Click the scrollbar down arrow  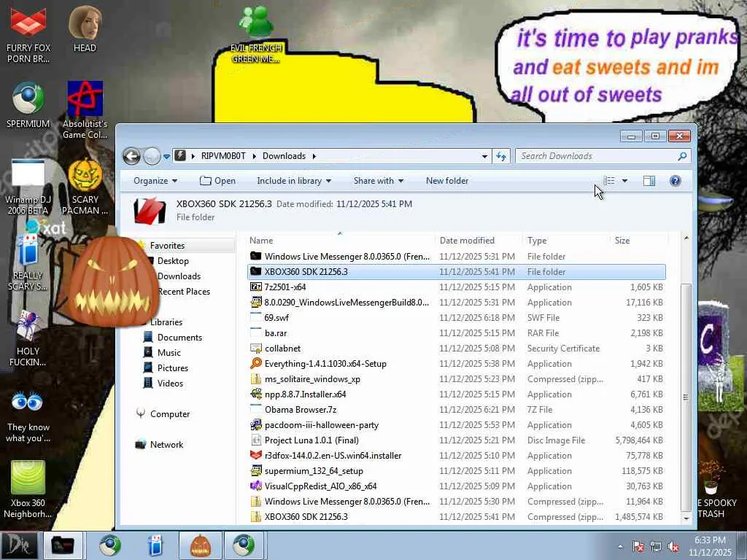[686, 518]
